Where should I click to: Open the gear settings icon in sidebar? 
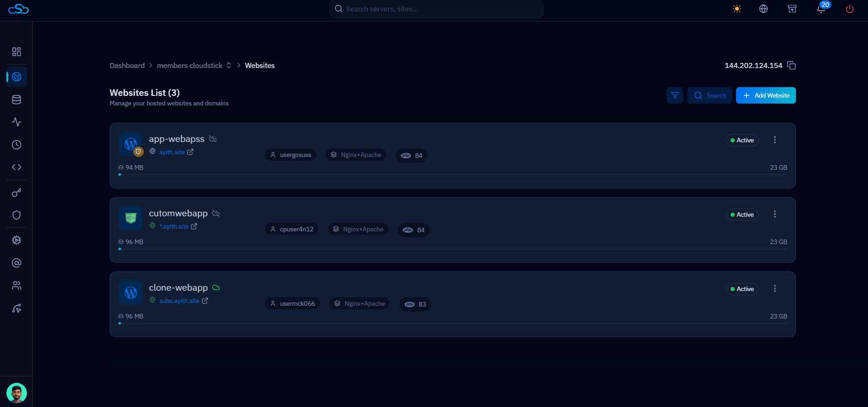point(16,240)
